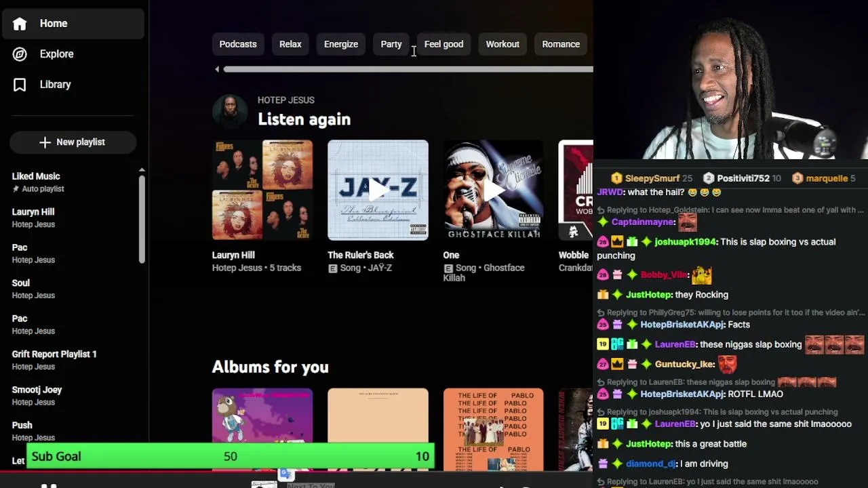Screen dimensions: 868x488
Task: Click the scroll-up arrow above the playlist list
Action: (x=142, y=170)
